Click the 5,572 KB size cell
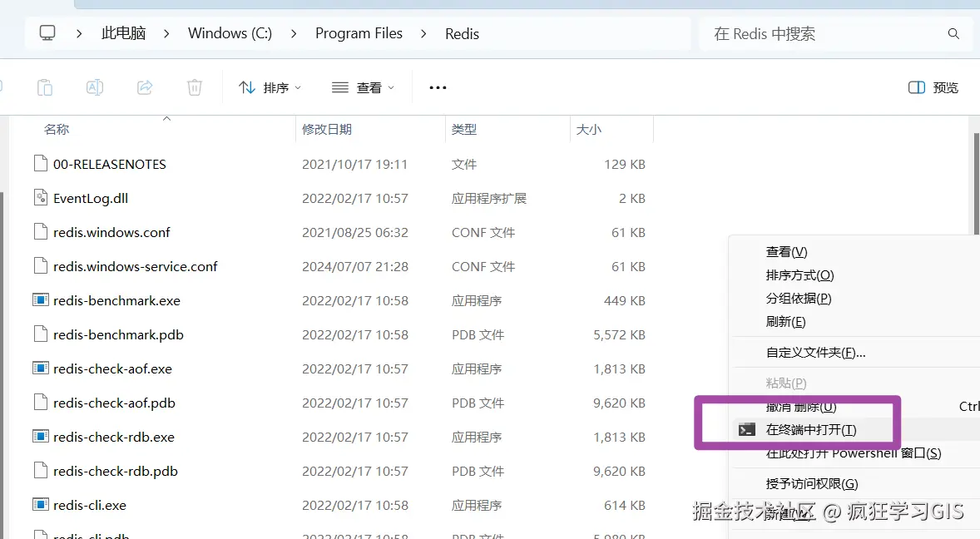The height and width of the screenshot is (539, 980). click(620, 334)
